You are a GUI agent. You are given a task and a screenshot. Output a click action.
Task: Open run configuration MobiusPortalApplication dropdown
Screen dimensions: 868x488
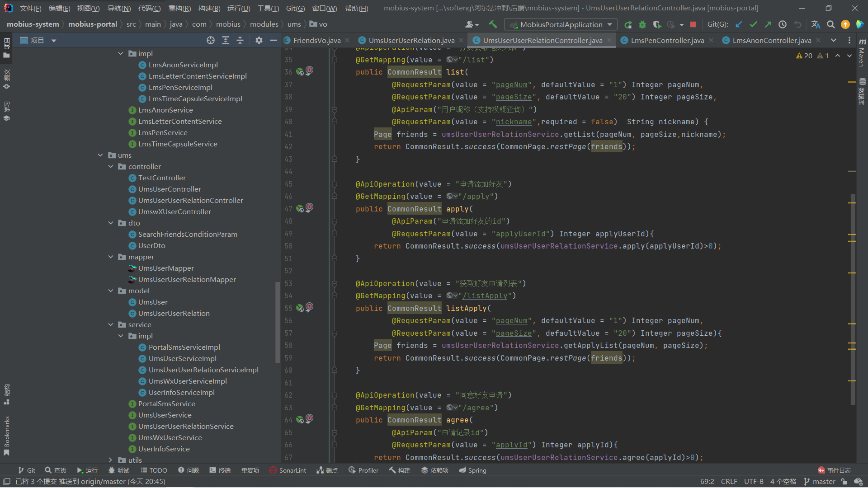(561, 24)
